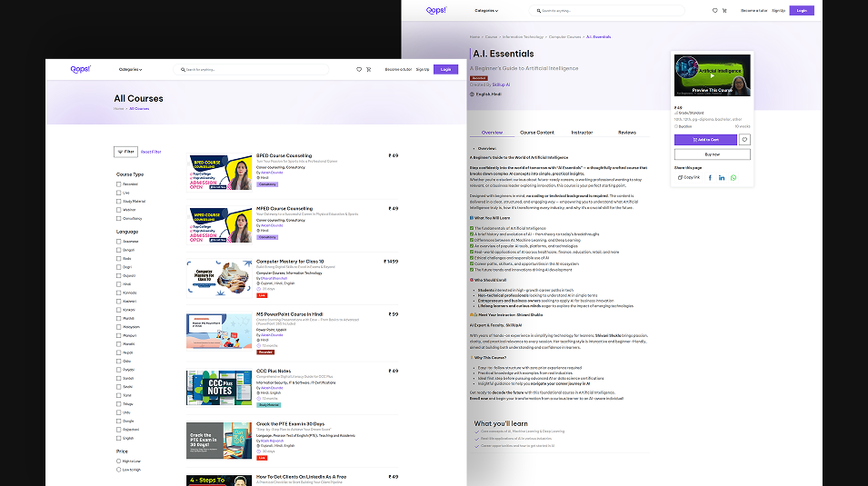Switch to the Reviews tab
This screenshot has height=486, width=868.
626,133
